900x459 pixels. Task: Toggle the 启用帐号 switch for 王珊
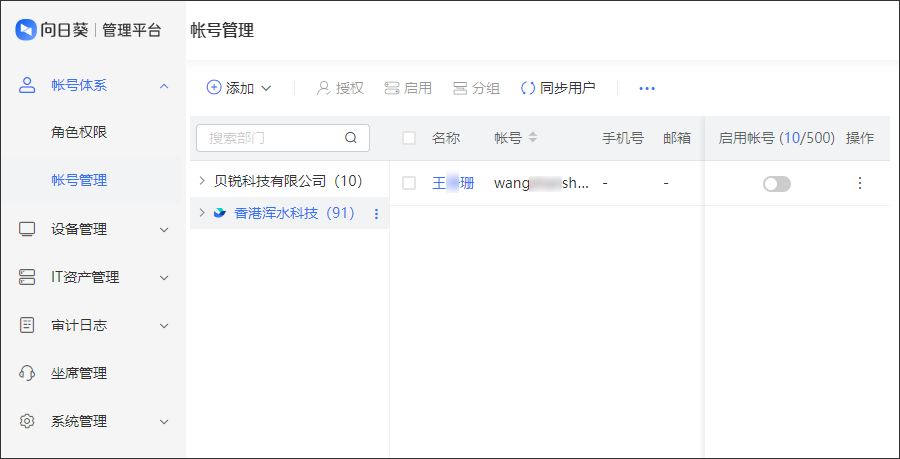pos(776,183)
